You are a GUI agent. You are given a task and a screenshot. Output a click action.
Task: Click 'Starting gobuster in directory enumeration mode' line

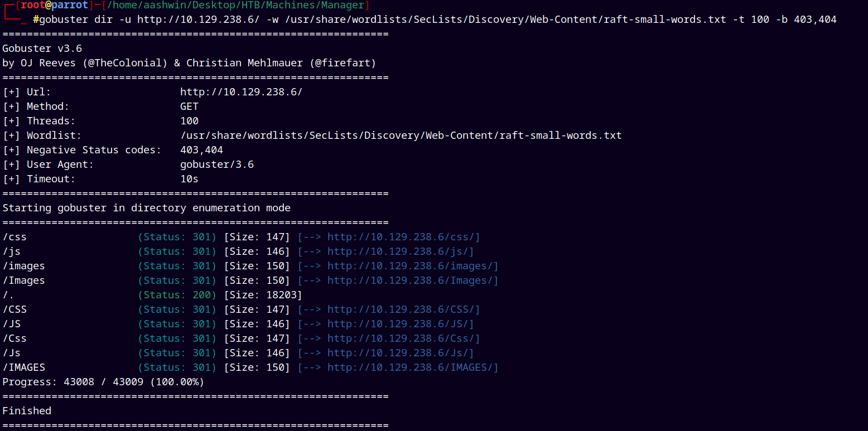click(x=146, y=208)
